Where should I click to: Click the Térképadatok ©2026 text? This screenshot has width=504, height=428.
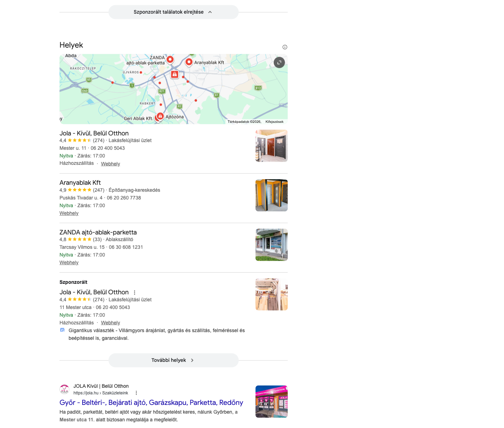click(244, 122)
